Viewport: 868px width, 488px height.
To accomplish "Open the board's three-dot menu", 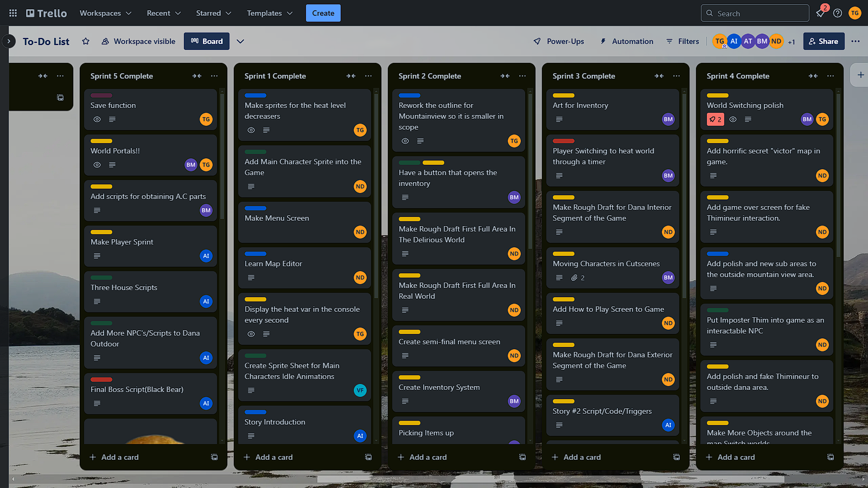I will (x=856, y=41).
